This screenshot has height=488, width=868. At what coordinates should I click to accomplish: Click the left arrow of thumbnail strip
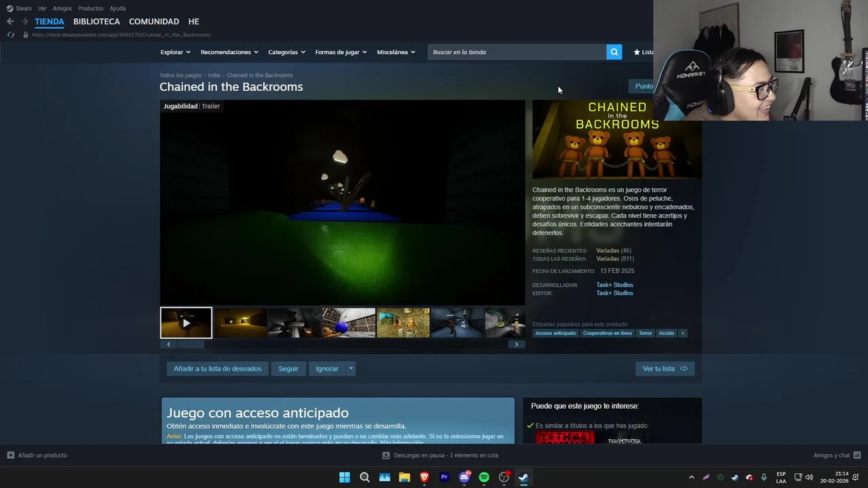tap(168, 344)
